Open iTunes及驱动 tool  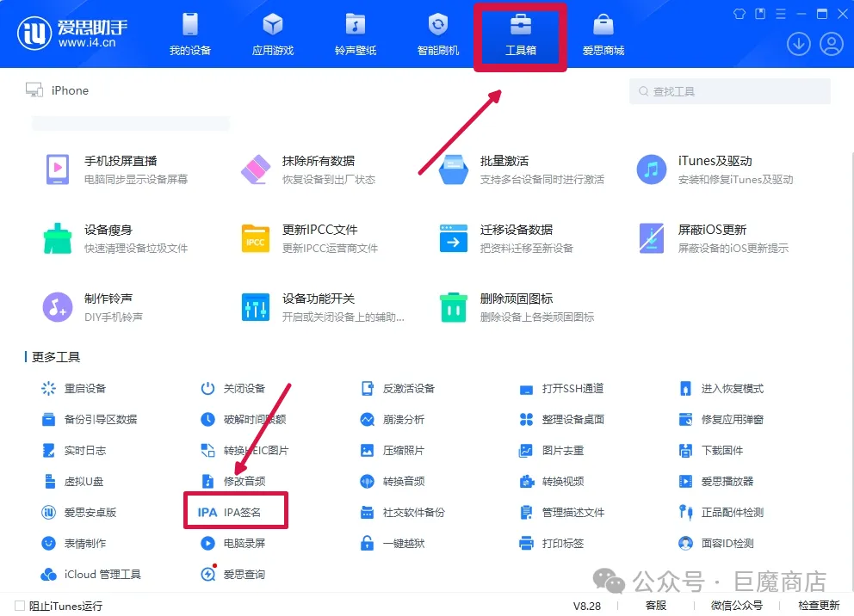tap(715, 169)
